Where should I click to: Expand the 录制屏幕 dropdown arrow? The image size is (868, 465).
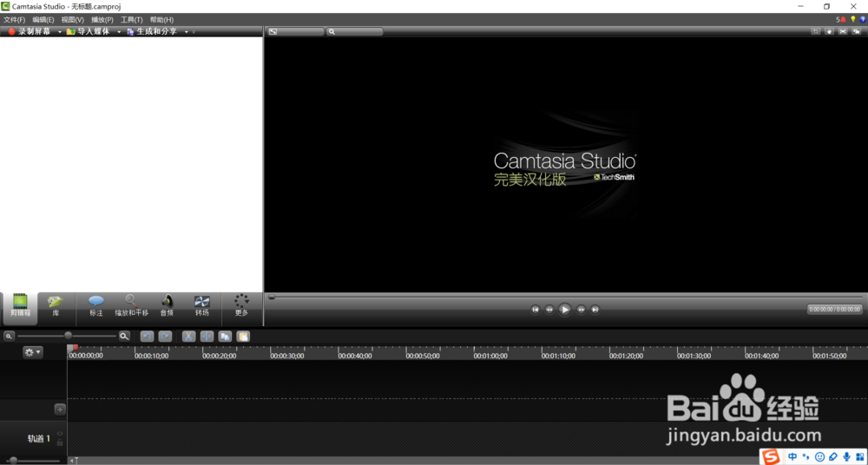[59, 32]
